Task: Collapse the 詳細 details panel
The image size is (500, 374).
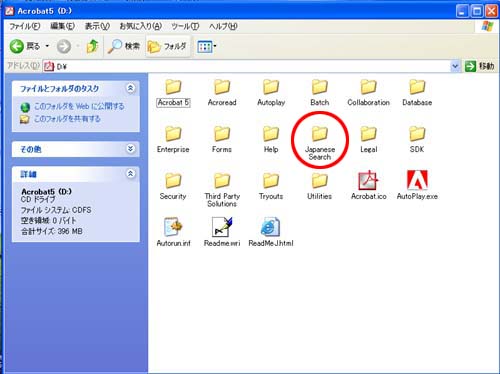Action: click(x=130, y=174)
